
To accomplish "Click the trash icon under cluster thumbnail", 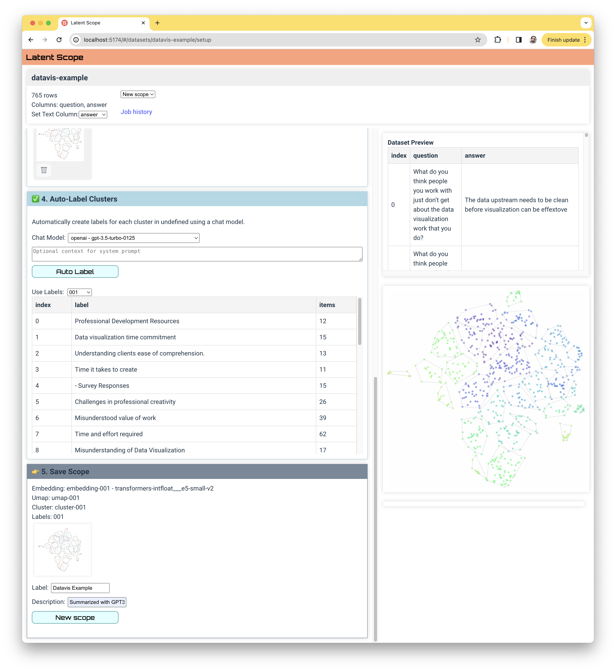I will tap(44, 170).
